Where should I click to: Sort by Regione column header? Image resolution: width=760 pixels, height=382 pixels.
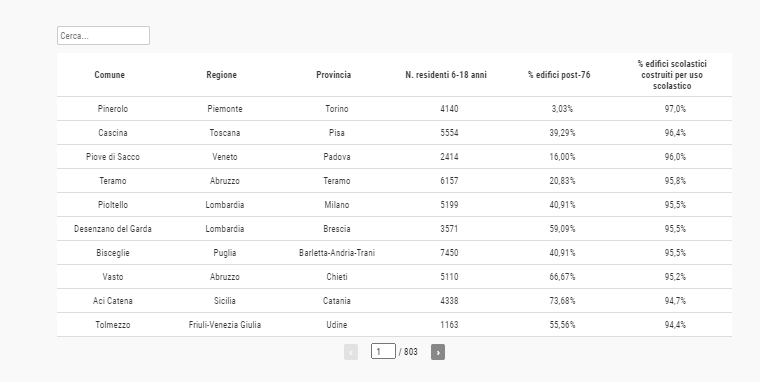pos(222,75)
